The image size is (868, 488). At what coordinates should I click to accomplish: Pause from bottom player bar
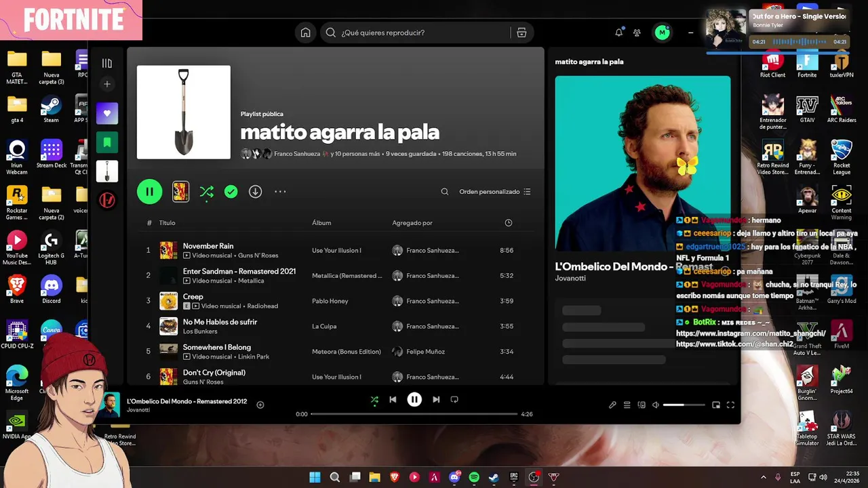[x=414, y=400]
